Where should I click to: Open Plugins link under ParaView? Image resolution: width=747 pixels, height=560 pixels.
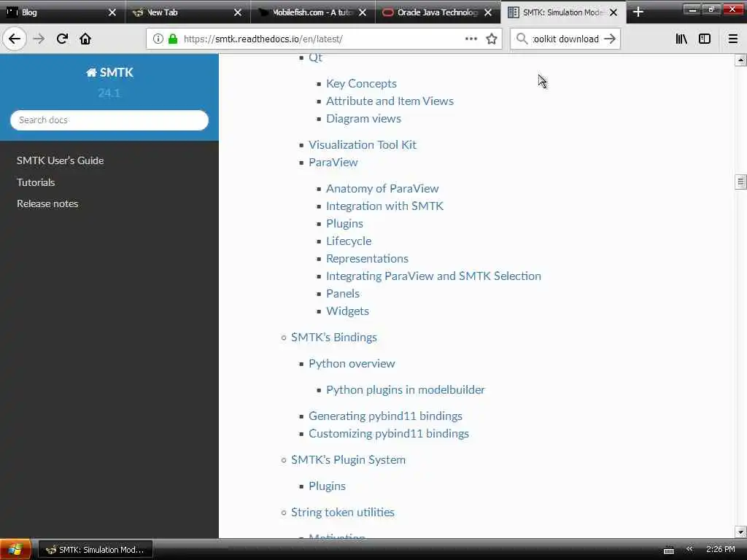[x=344, y=224]
